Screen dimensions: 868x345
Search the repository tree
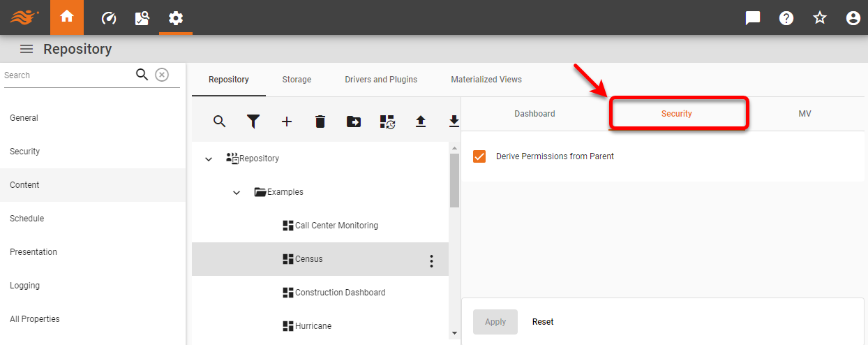click(220, 122)
